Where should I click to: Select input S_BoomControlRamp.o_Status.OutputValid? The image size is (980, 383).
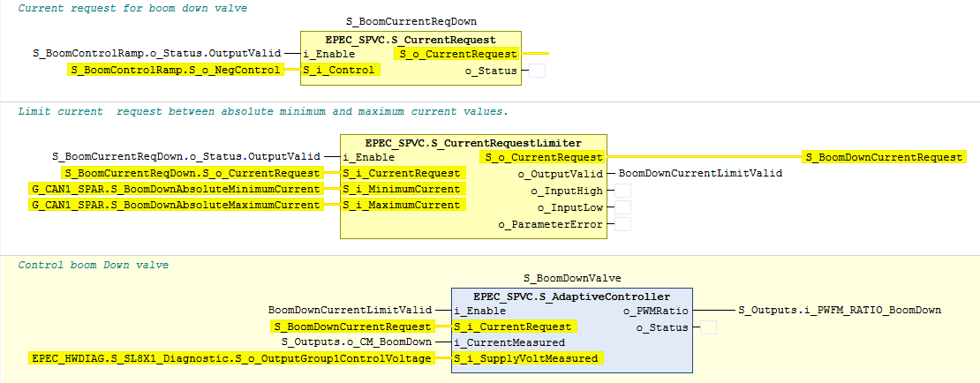[x=157, y=53]
